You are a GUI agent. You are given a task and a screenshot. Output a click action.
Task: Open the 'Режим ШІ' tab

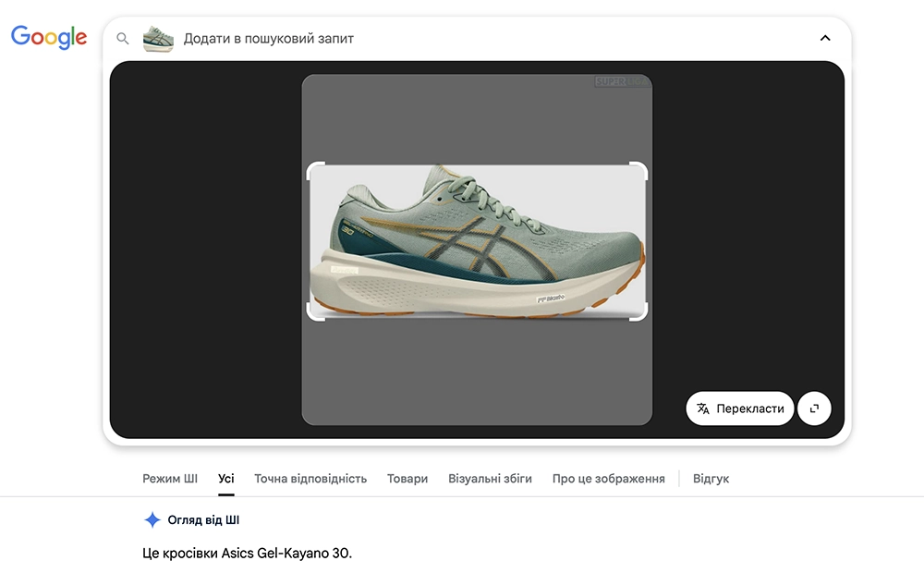[170, 479]
